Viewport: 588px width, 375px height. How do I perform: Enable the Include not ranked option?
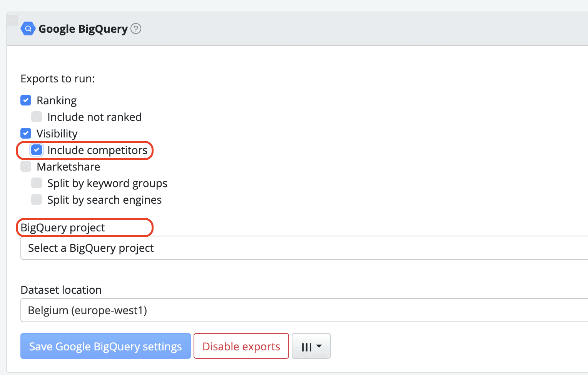click(36, 116)
